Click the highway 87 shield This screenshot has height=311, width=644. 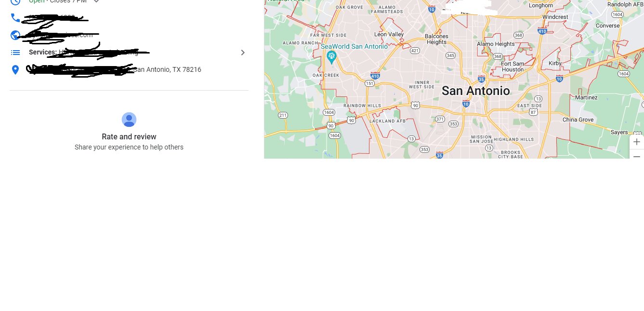point(533,112)
